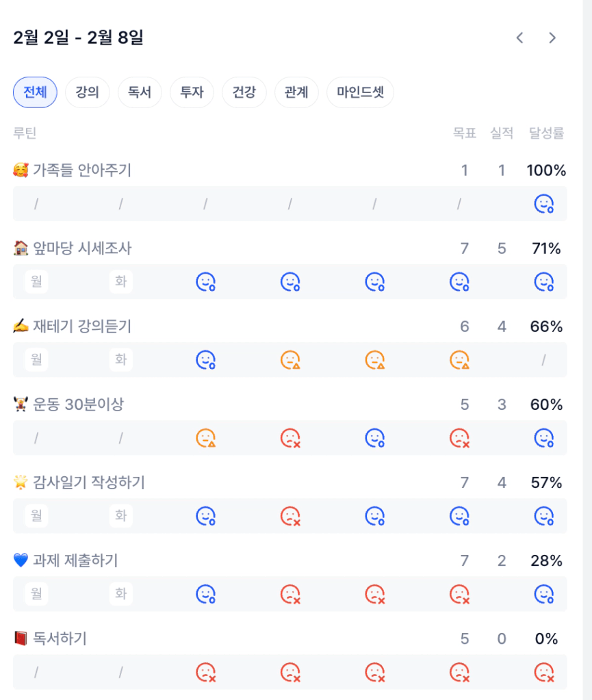Show the 건강 category routines
The height and width of the screenshot is (700, 592).
click(x=244, y=92)
